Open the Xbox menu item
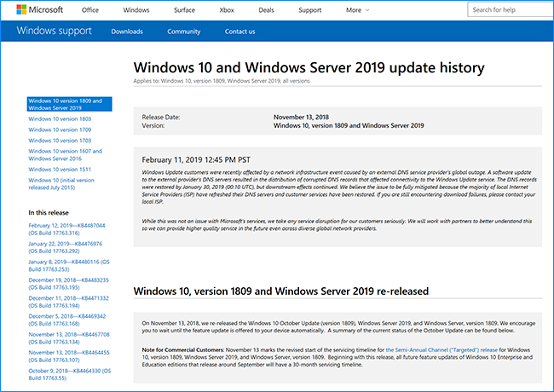 pyautogui.click(x=227, y=10)
